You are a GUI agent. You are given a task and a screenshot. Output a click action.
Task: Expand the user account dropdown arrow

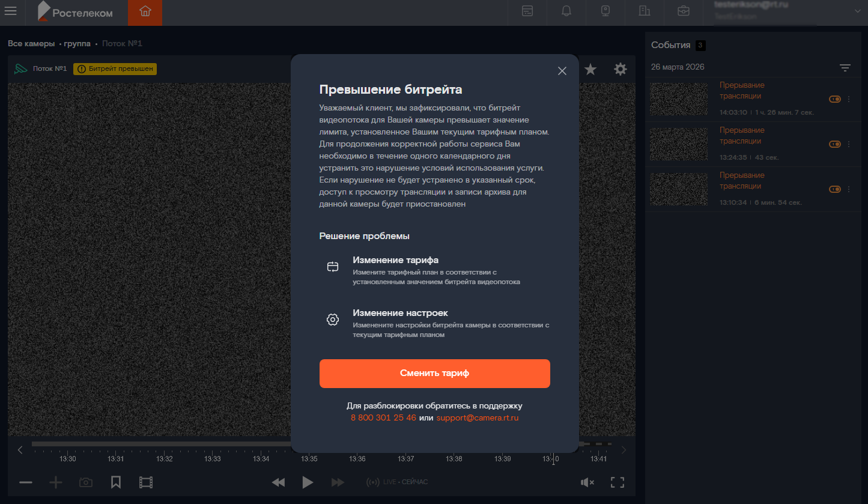pos(857,11)
